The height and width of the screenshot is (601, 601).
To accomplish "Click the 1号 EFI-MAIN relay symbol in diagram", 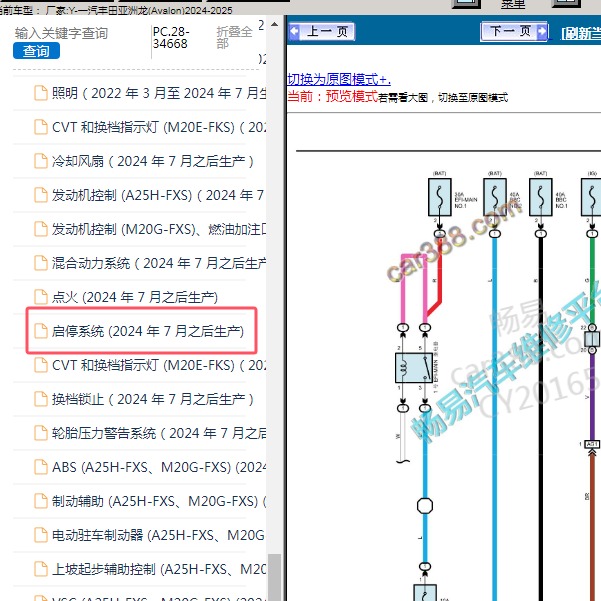I will point(414,368).
